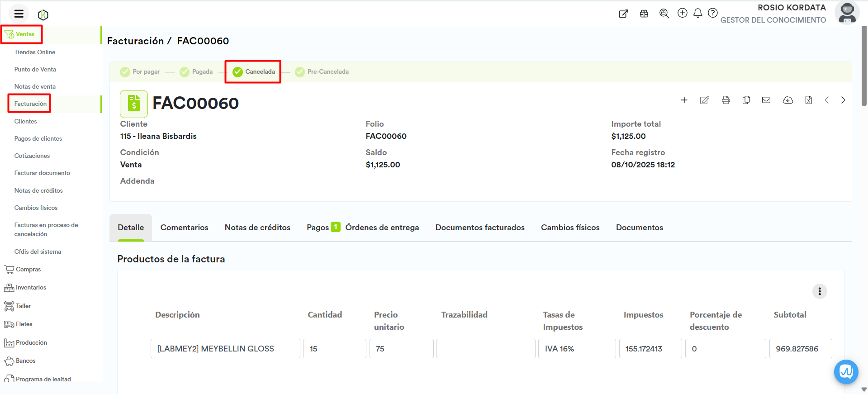The width and height of the screenshot is (868, 394).
Task: Select the Cancelada status step
Action: 253,72
